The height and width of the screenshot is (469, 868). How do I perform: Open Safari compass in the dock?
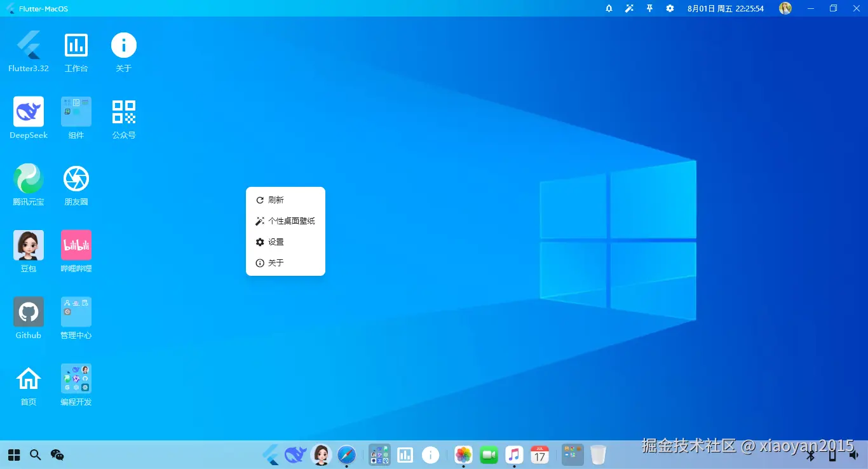pos(346,454)
